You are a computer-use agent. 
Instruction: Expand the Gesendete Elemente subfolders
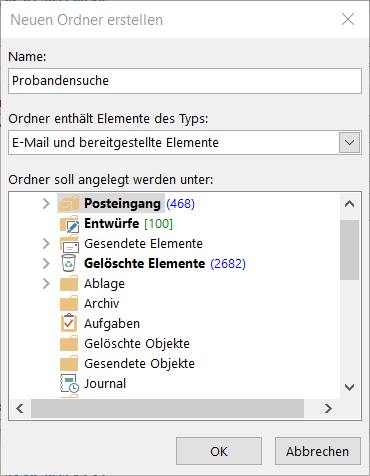(46, 244)
